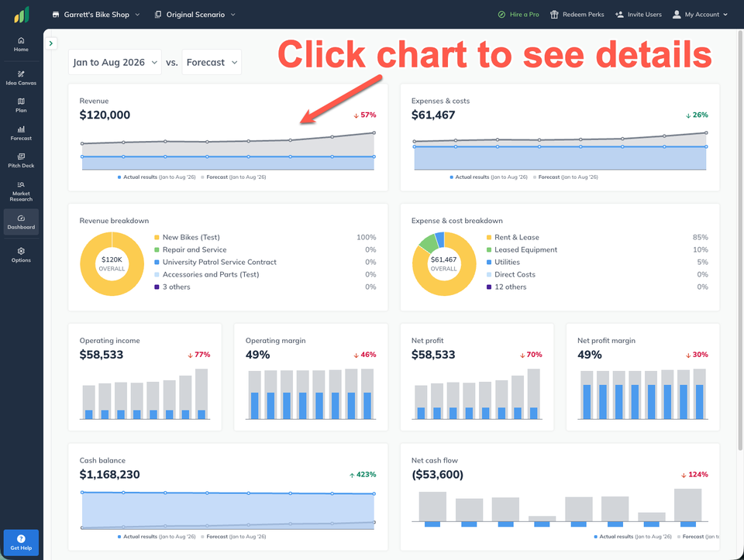Click the purple 3 others swatch
Image resolution: width=744 pixels, height=560 pixels.
(x=157, y=287)
